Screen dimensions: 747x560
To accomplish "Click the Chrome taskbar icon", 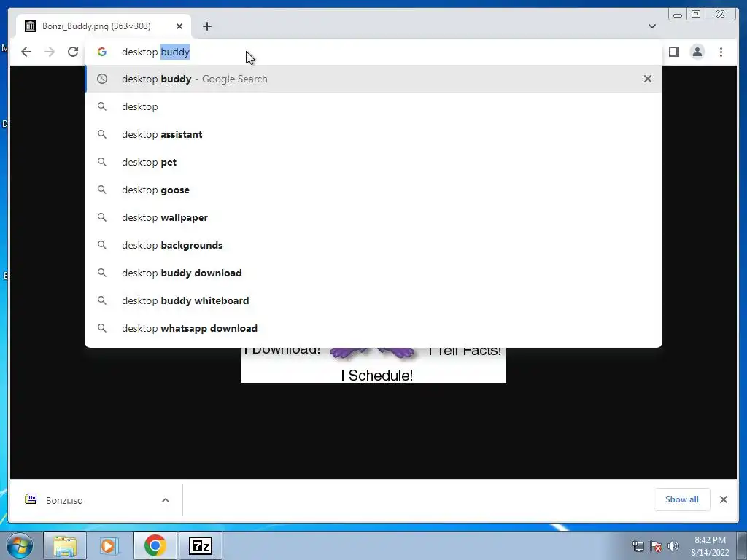I will pos(155,545).
